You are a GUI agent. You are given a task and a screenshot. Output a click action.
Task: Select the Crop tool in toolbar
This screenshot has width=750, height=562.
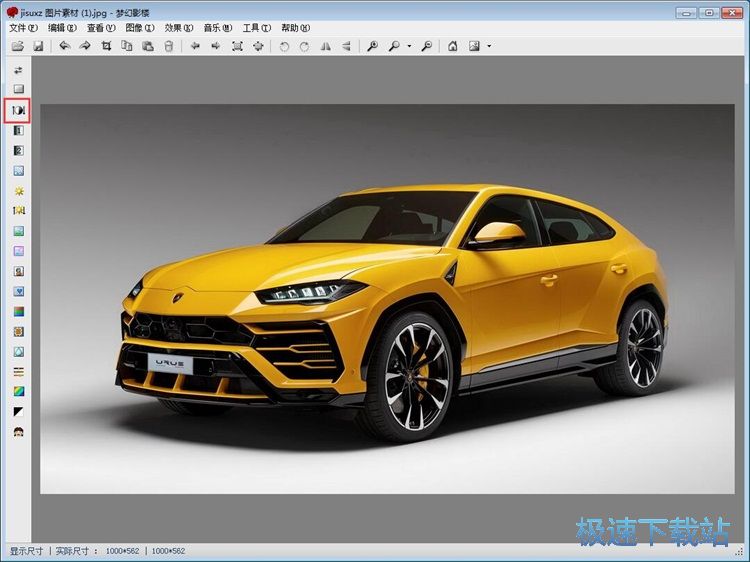pos(105,46)
